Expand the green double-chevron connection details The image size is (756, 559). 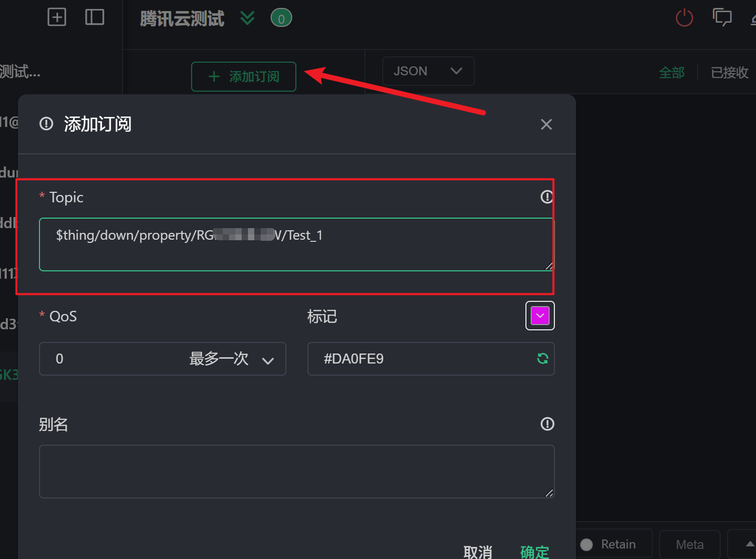coord(247,18)
